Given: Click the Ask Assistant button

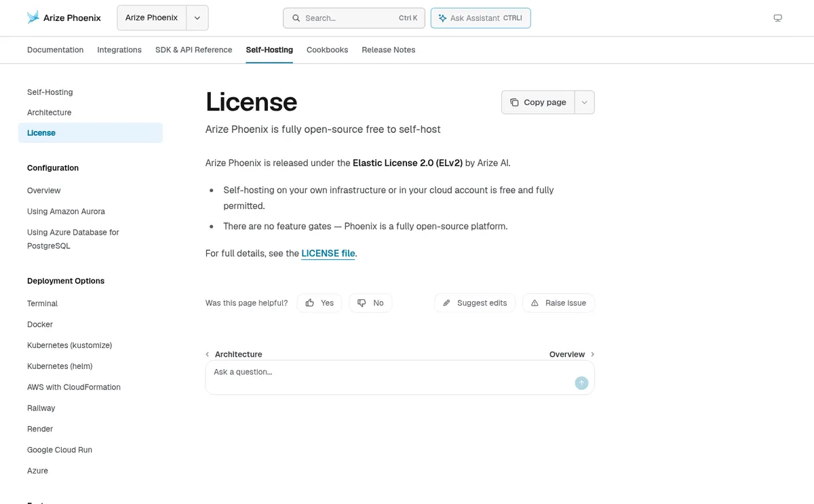Looking at the screenshot, I should 480,18.
